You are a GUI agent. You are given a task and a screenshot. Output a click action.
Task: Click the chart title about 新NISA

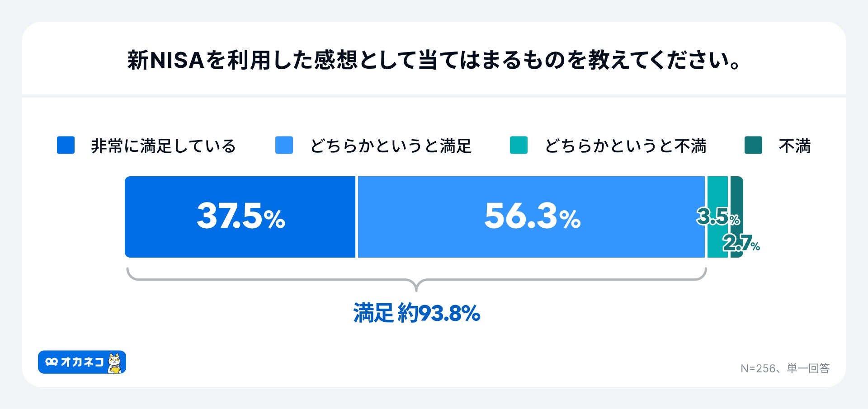[434, 60]
